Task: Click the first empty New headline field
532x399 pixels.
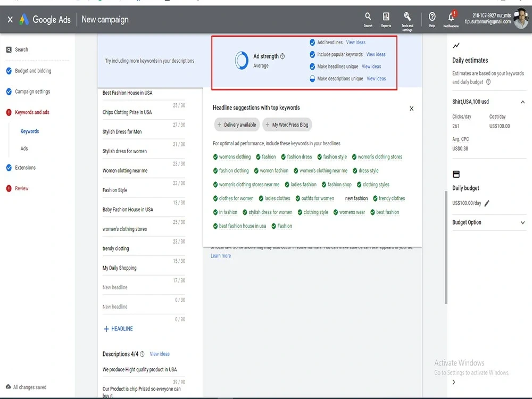Action: tap(144, 288)
